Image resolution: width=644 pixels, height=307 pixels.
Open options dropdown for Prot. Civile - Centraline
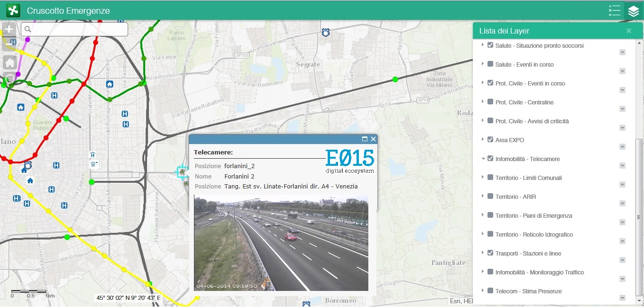[x=622, y=109]
